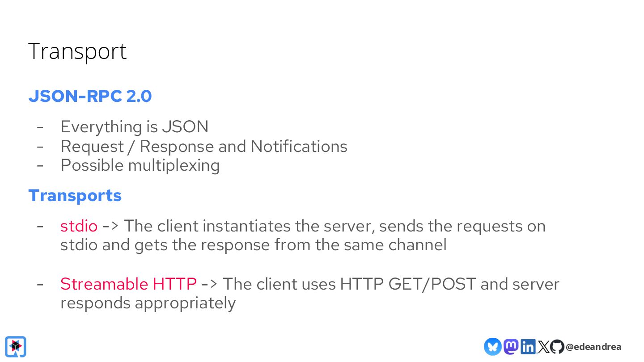Image resolution: width=644 pixels, height=362 pixels.
Task: Click the HTTP GET/POST text
Action: click(x=408, y=284)
